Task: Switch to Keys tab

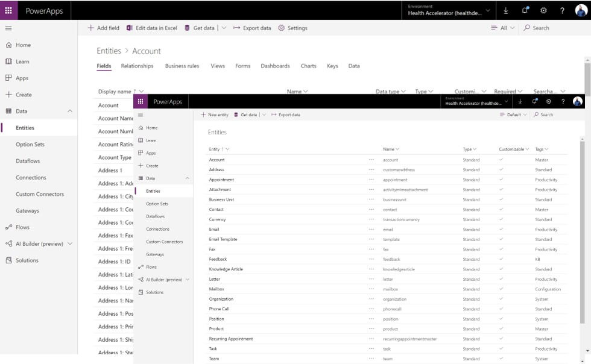Action: (x=332, y=66)
